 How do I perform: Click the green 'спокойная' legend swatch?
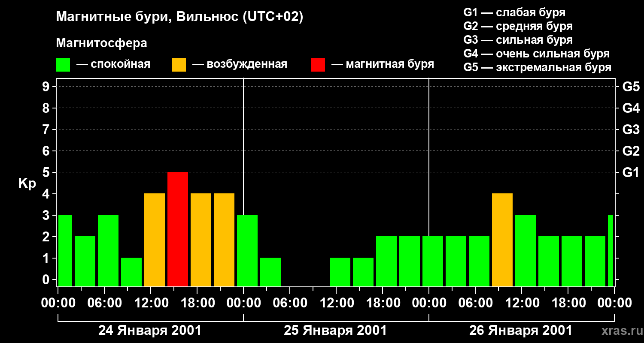click(x=63, y=65)
